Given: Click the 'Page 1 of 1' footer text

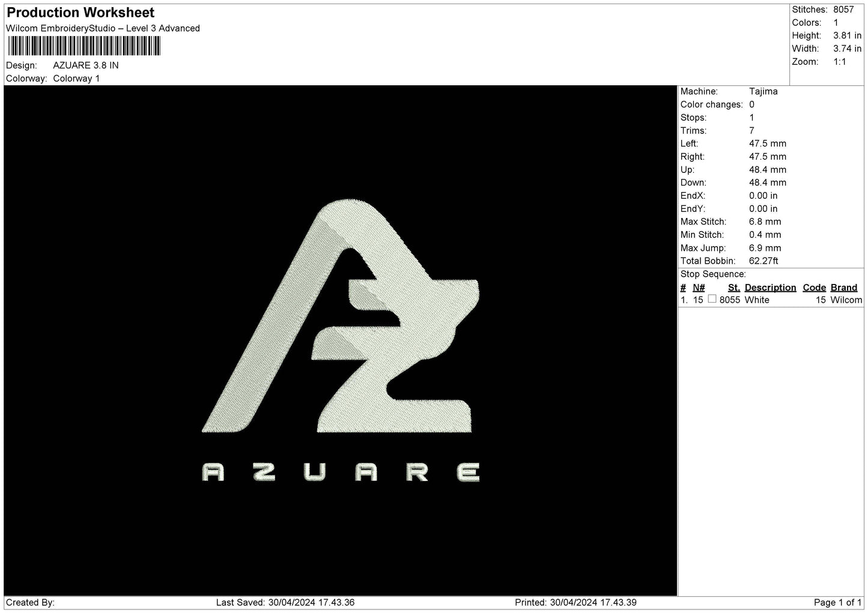Looking at the screenshot, I should (x=837, y=602).
